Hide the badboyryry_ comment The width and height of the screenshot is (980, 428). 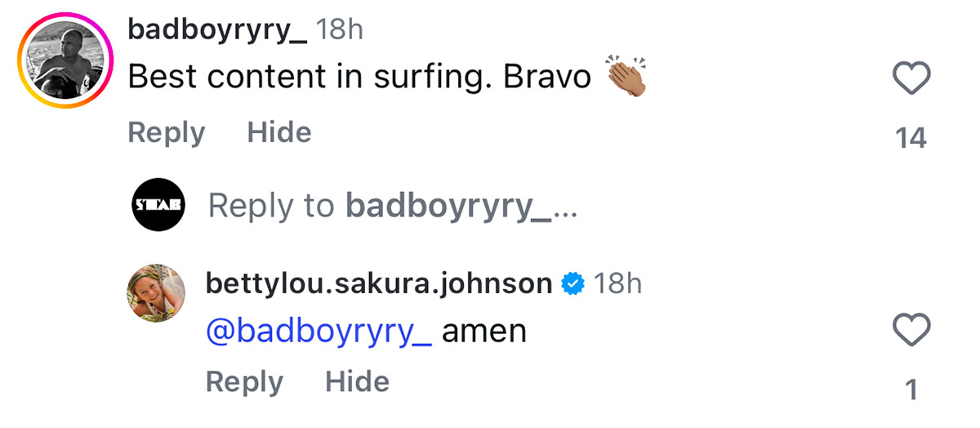(279, 132)
